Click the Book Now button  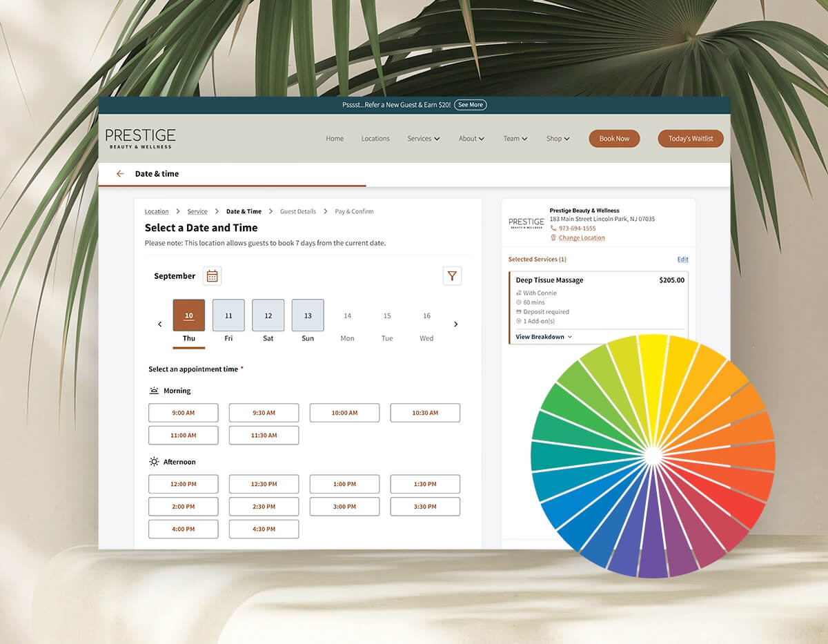click(x=614, y=139)
